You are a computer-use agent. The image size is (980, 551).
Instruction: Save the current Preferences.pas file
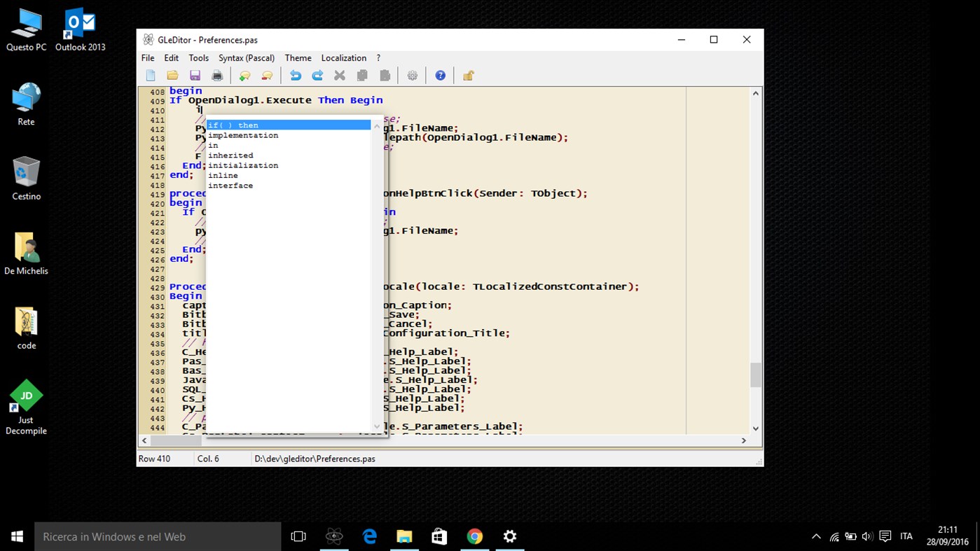(195, 75)
